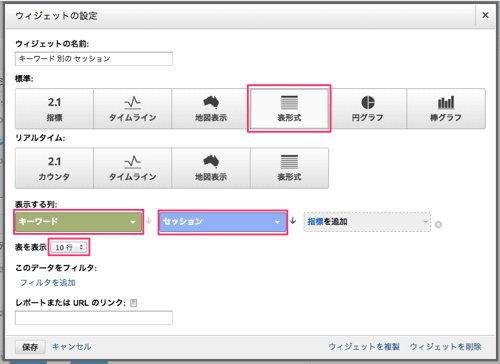Choose the 棒グラフ bar chart widget
500x364 pixels.
click(x=446, y=109)
